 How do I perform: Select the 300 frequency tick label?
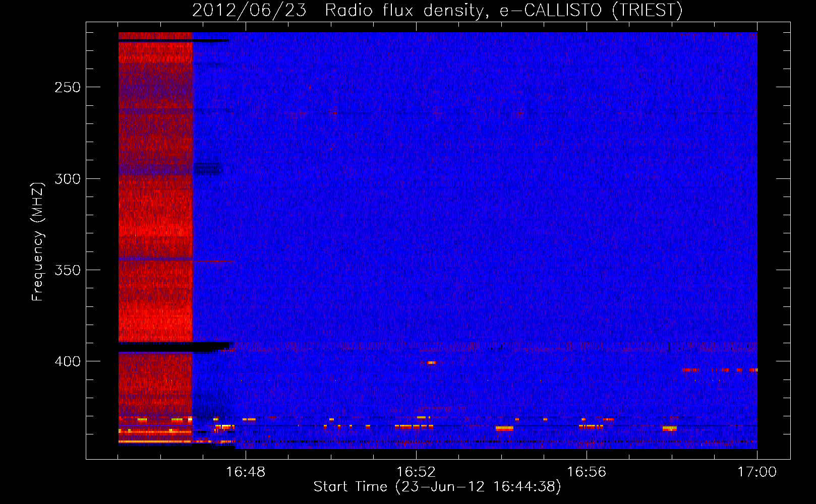click(x=68, y=179)
